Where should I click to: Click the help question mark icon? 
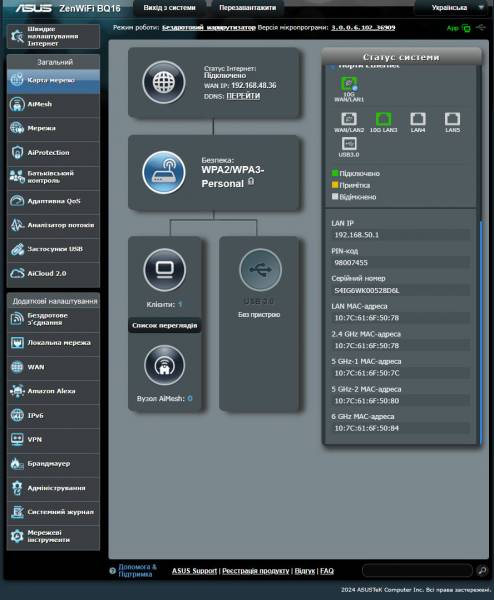tap(112, 571)
